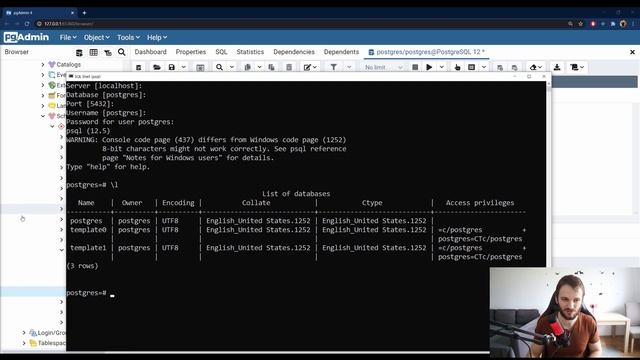Open the Tools menu
This screenshot has width=640, height=360.
(128, 38)
